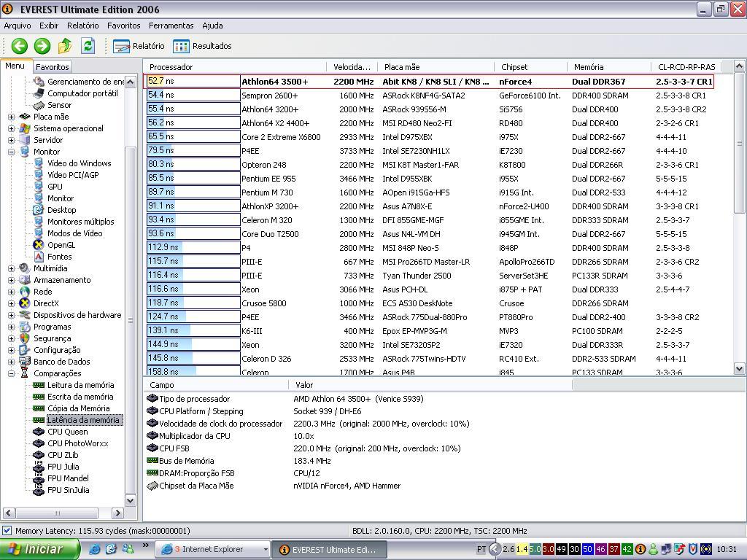Click the CPU ZLib icon

point(39,455)
